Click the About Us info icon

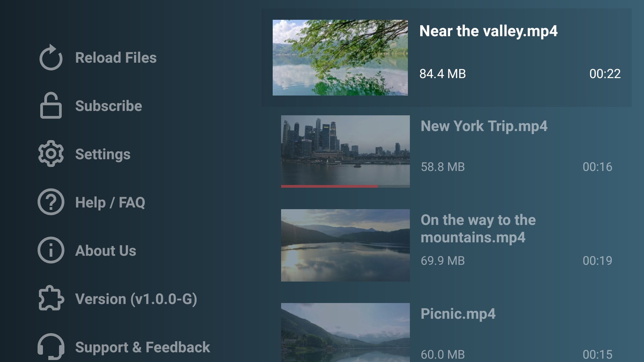pos(51,250)
